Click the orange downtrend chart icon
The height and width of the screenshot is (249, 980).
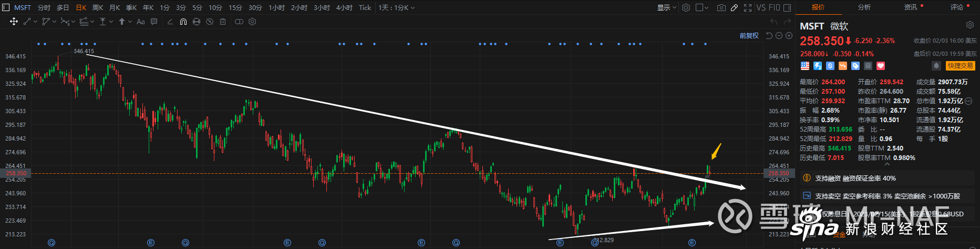(x=843, y=66)
